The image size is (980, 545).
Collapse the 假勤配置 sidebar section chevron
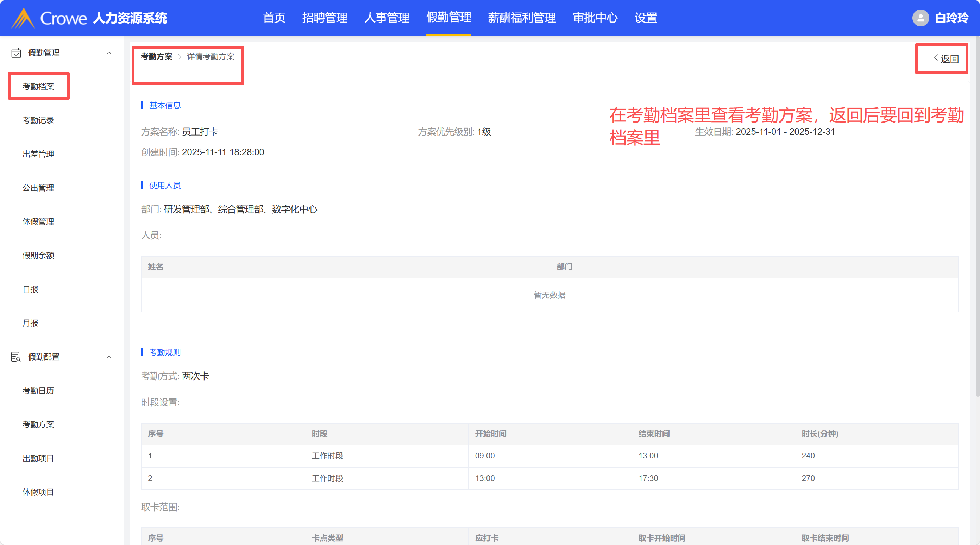[109, 357]
